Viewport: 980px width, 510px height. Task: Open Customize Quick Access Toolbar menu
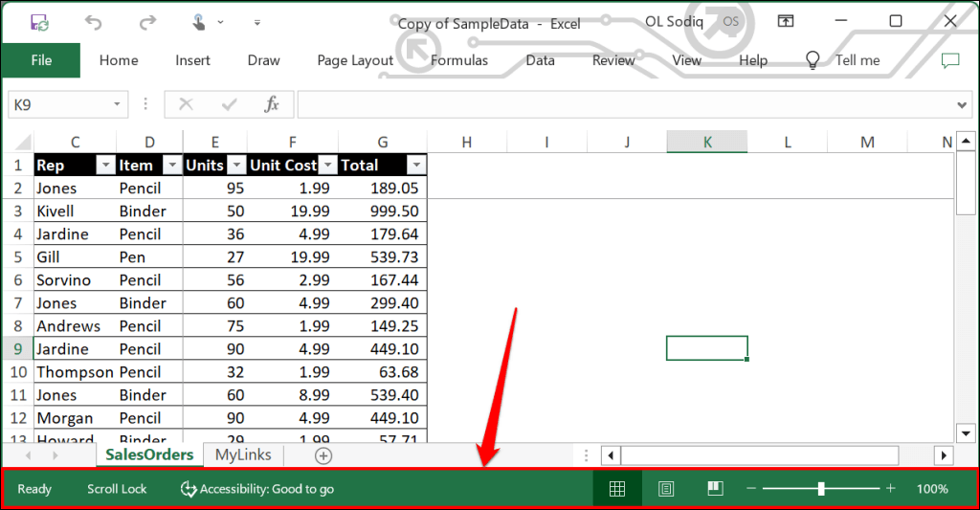pos(256,23)
